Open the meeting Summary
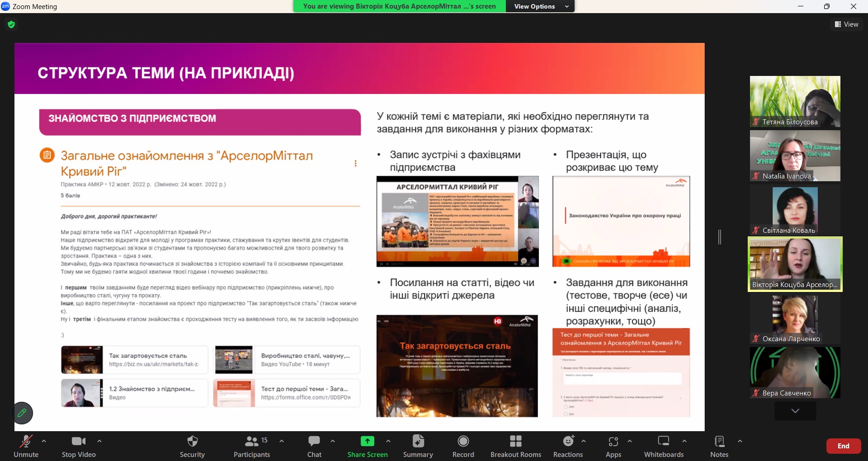This screenshot has height=461, width=868. (x=418, y=446)
